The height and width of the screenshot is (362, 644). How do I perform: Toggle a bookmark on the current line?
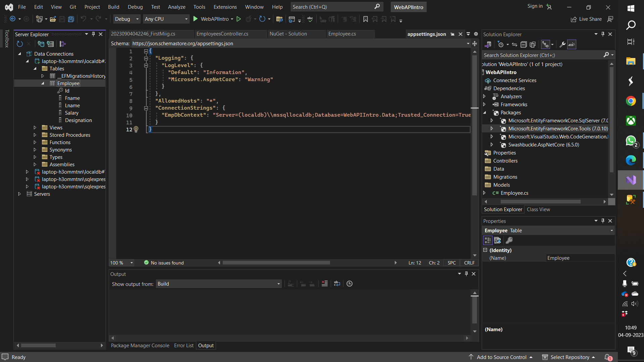pyautogui.click(x=365, y=19)
